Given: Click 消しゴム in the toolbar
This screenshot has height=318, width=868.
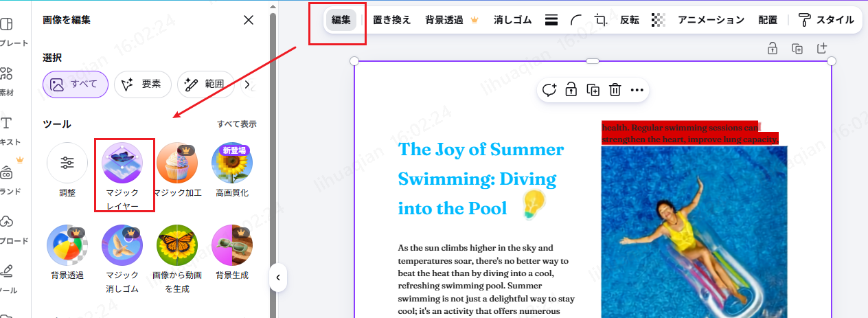Looking at the screenshot, I should pos(512,20).
